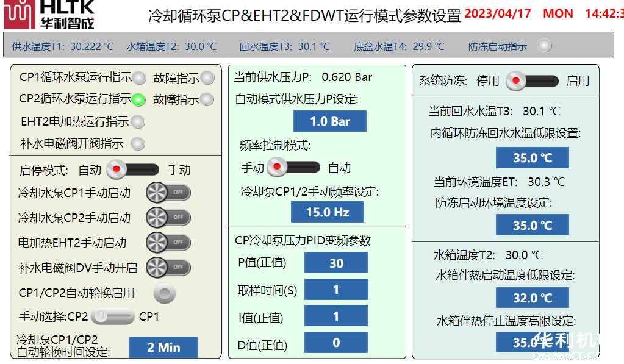Click the 防冻启动指示 indicator lamp
The image size is (624, 364).
(543, 46)
